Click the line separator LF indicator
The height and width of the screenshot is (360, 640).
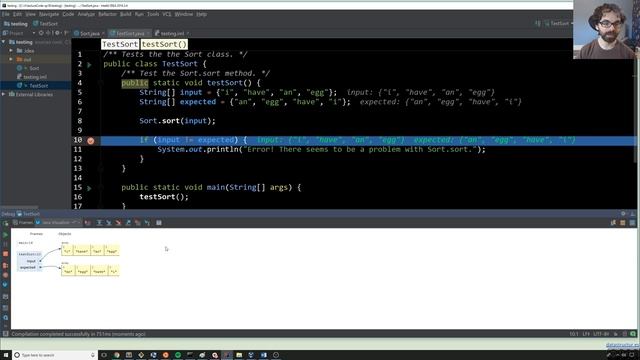[x=586, y=334]
